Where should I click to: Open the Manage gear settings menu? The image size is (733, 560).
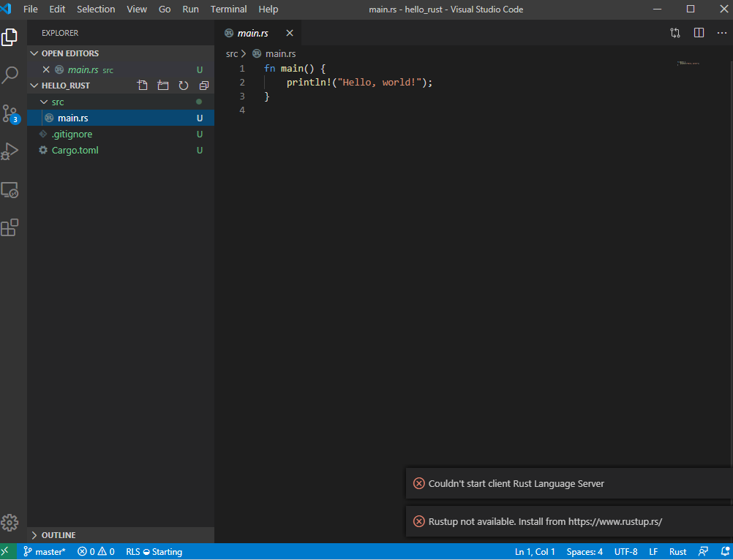tap(10, 523)
